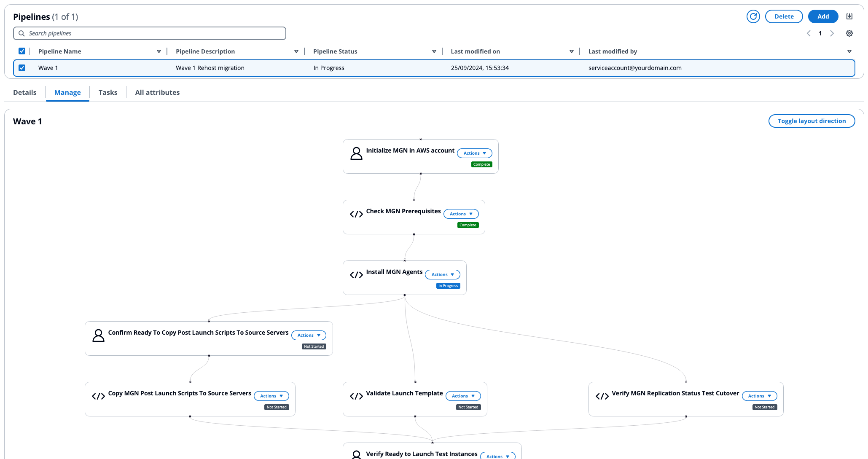Click the Add pipeline button
The image size is (868, 459).
(x=824, y=16)
